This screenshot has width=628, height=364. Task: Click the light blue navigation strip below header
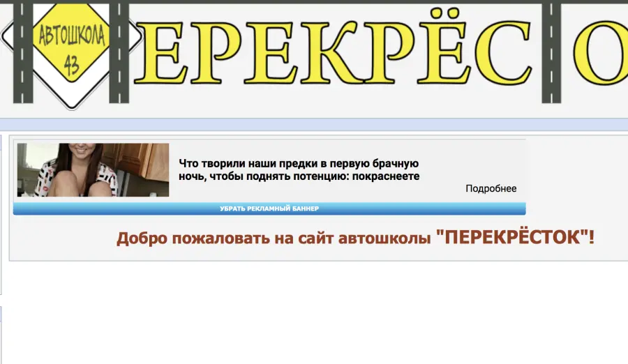(314, 125)
